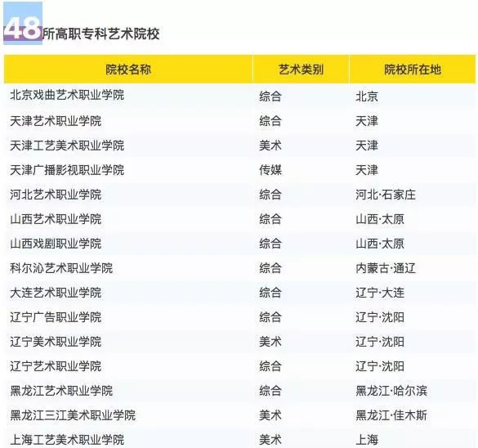This screenshot has width=478, height=448.
Task: Select the 艺术类别 column header
Action: pos(301,69)
